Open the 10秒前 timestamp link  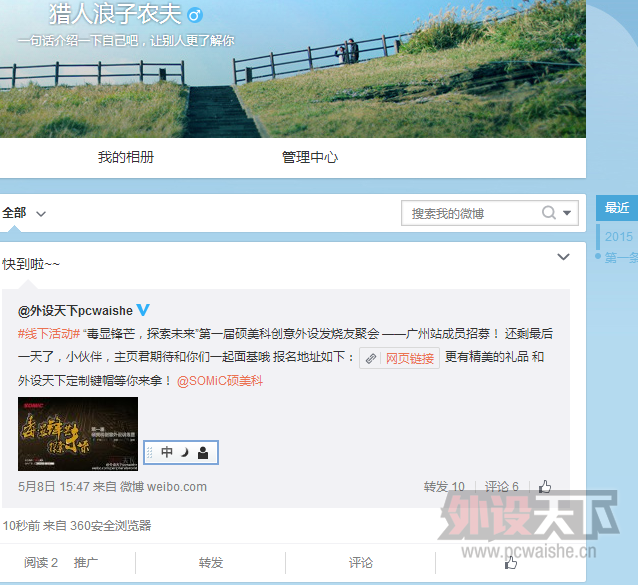(x=21, y=526)
